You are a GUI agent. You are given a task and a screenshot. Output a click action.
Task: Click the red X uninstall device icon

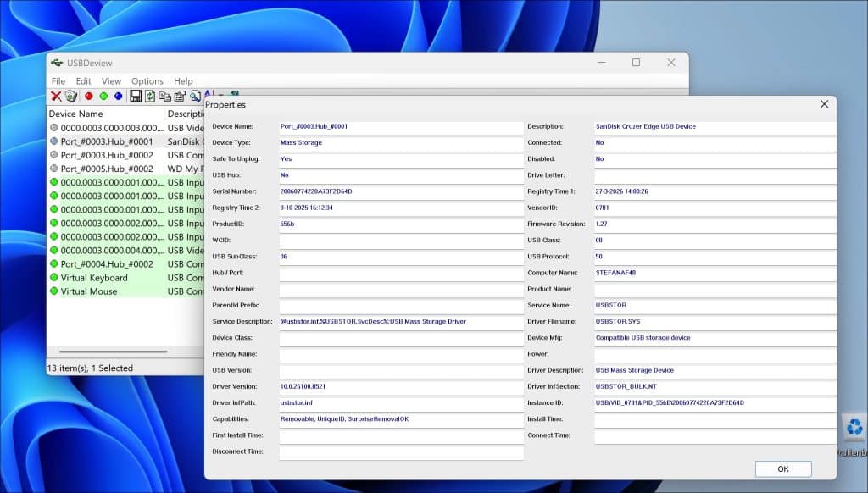click(x=56, y=97)
